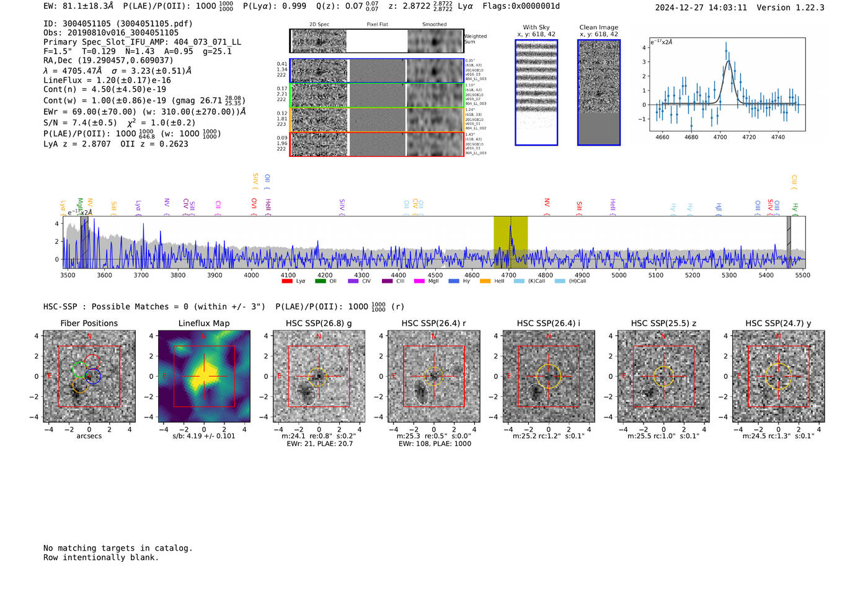
Task: Click the Smoothed column header
Action: click(435, 25)
